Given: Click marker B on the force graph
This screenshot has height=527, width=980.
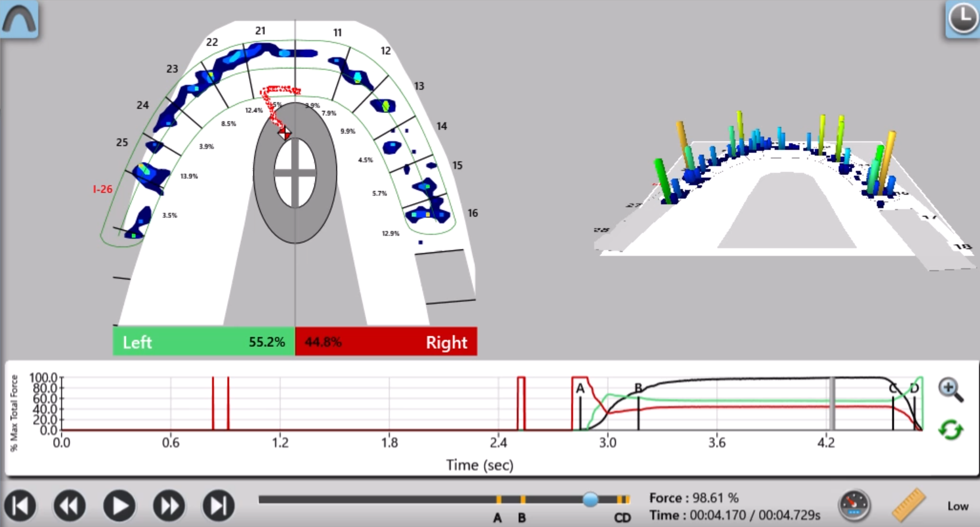Looking at the screenshot, I should pos(638,388).
